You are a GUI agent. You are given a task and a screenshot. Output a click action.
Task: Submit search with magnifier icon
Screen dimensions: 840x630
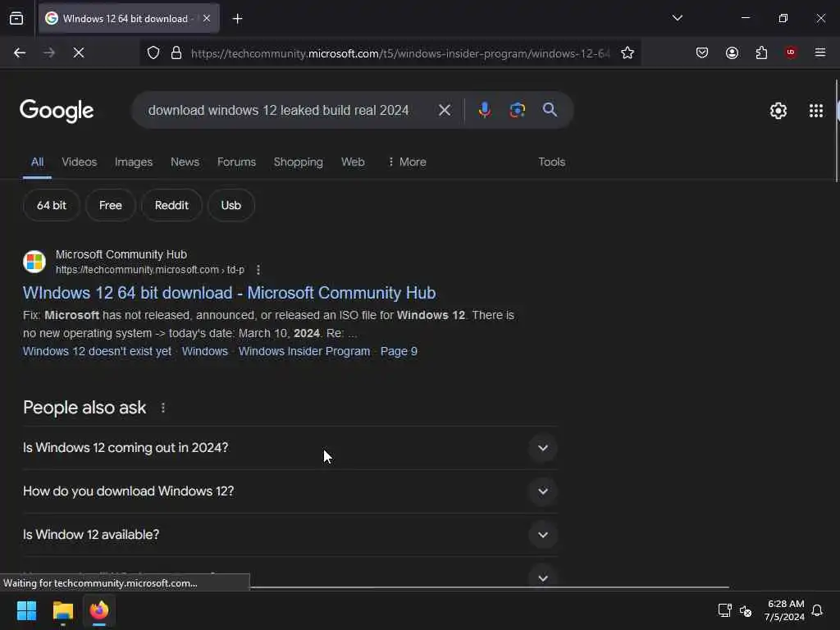tap(550, 110)
